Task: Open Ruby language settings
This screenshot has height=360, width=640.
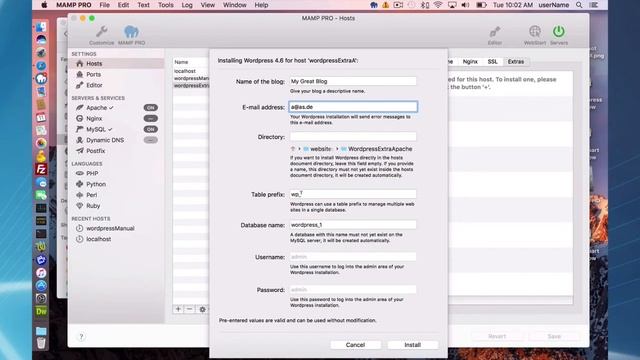Action: 93,206
